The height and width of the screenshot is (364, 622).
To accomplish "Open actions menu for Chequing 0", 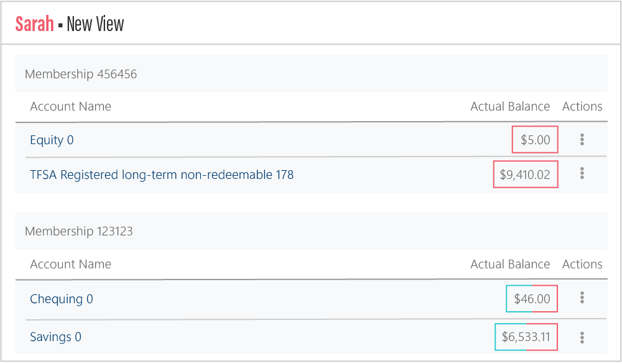I will coord(582,298).
